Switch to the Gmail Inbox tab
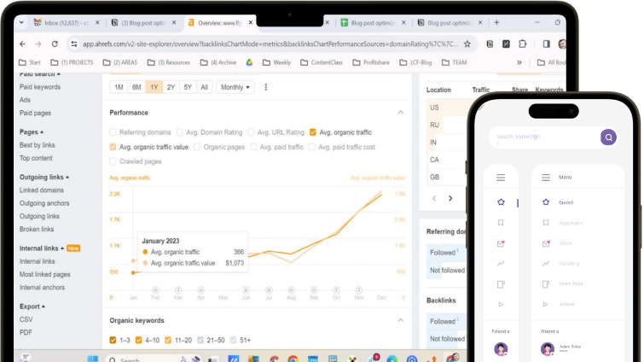 67,23
